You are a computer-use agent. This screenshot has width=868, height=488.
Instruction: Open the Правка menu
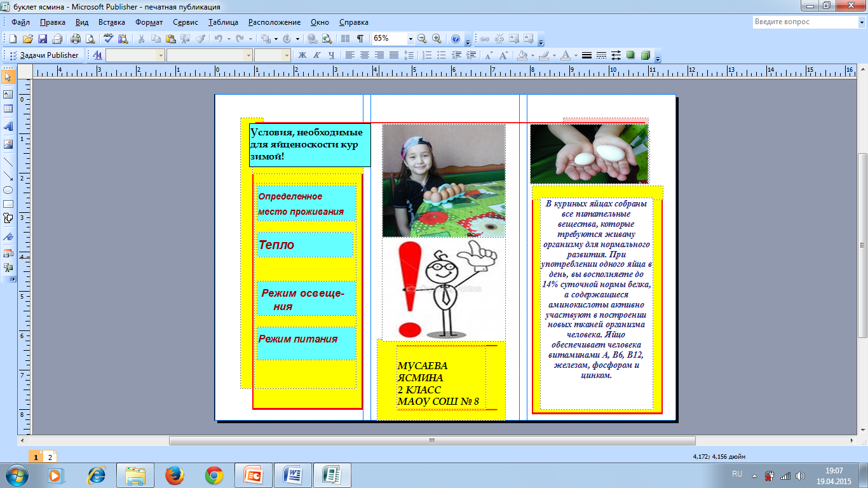tap(52, 22)
